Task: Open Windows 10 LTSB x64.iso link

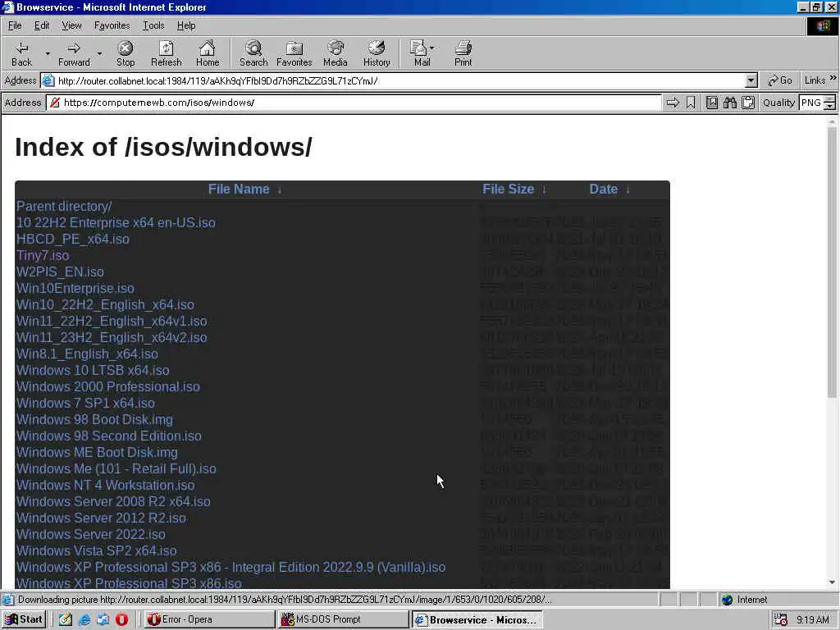Action: point(93,370)
